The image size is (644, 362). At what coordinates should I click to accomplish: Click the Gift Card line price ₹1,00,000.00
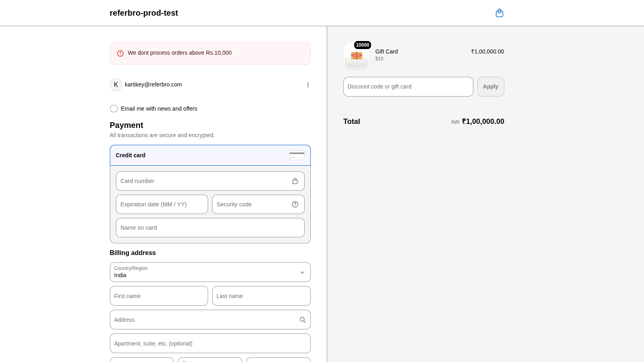[x=487, y=51]
